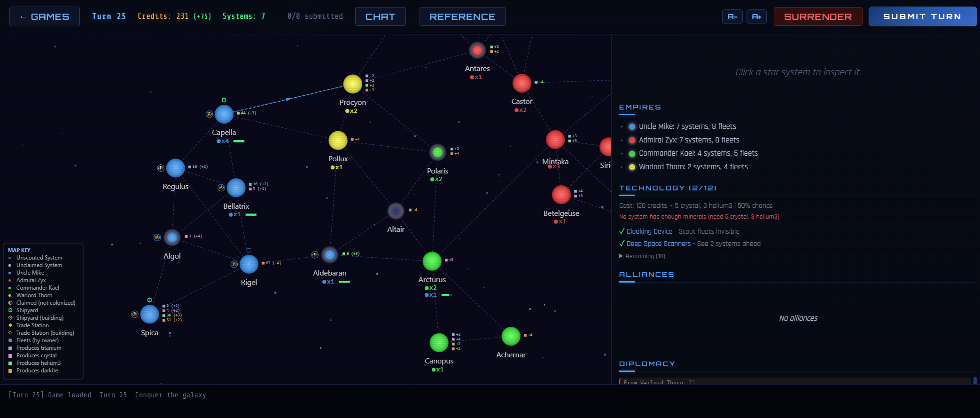Decrease font size with A- button
This screenshot has height=418, width=980.
tap(732, 16)
